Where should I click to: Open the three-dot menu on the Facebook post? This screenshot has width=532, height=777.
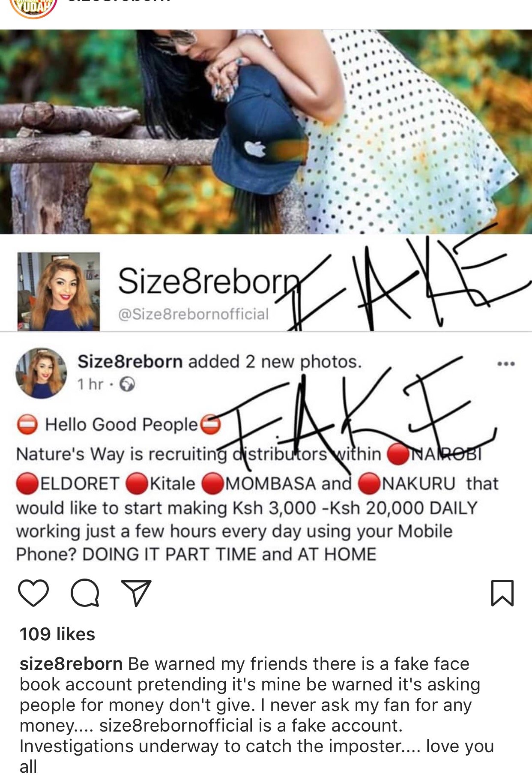coord(506,364)
